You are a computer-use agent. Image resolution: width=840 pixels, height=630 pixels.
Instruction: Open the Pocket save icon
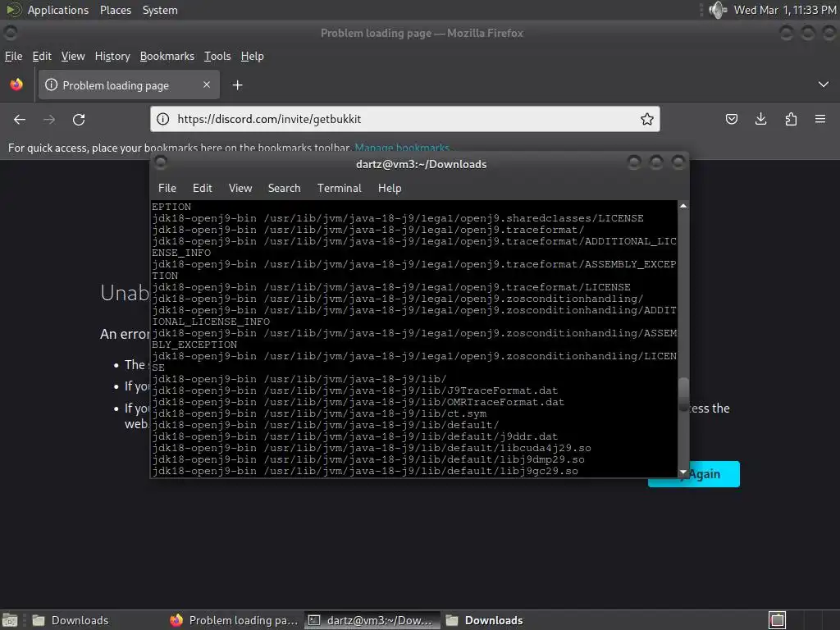pos(731,119)
